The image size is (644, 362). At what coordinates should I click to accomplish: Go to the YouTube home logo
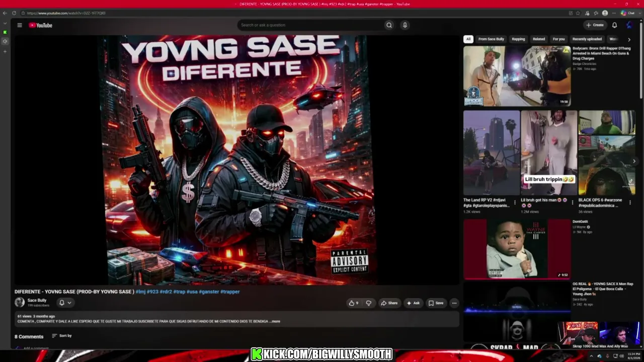coord(41,25)
